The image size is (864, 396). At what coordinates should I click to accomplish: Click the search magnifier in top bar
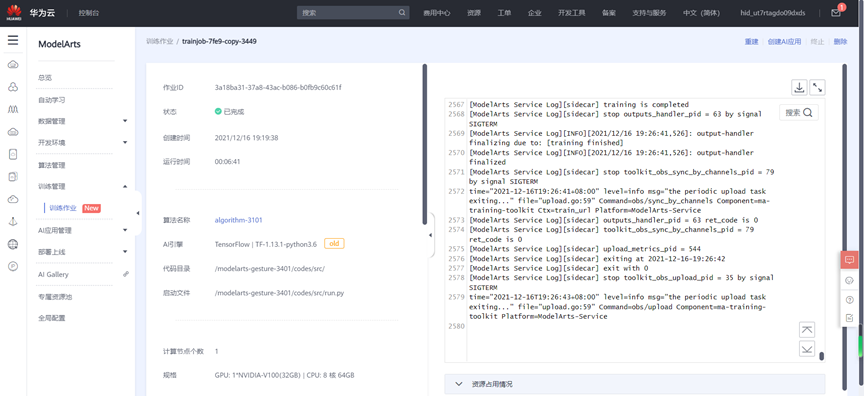tap(402, 13)
